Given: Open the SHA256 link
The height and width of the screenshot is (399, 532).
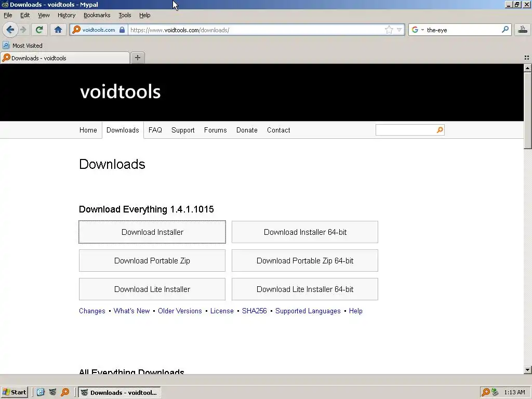Looking at the screenshot, I should [255, 311].
